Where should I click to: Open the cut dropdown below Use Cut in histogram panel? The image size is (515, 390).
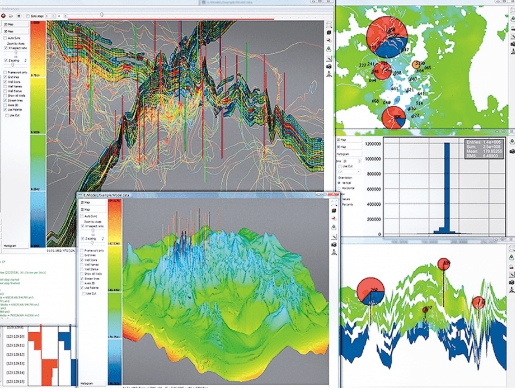click(x=349, y=172)
